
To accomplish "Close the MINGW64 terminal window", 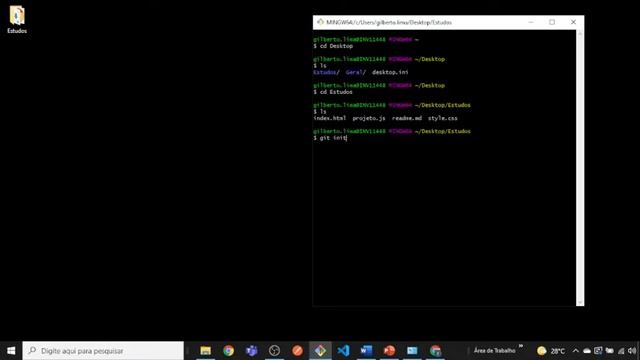I will [573, 22].
